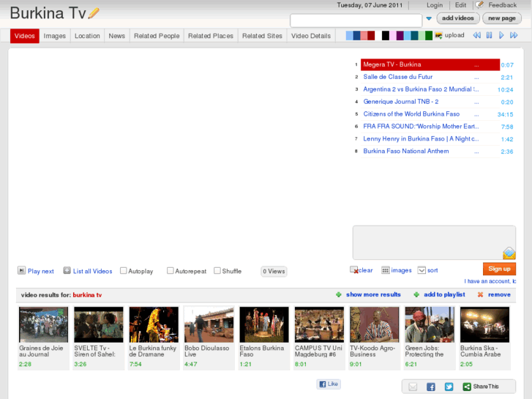Skip to previous video with rewind icon
This screenshot has height=399, width=532.
[476, 35]
